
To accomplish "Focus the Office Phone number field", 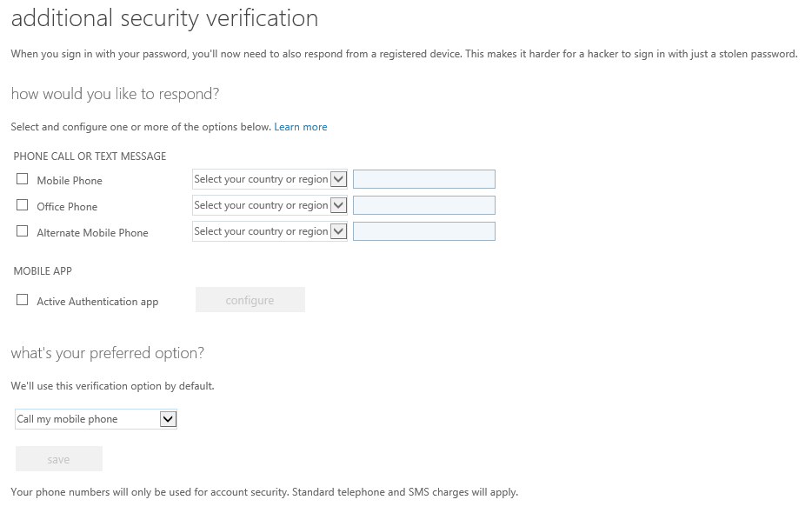I will click(423, 206).
